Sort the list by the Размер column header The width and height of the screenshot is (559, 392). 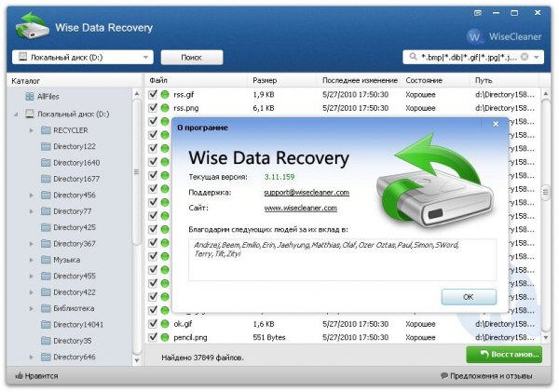[x=265, y=80]
